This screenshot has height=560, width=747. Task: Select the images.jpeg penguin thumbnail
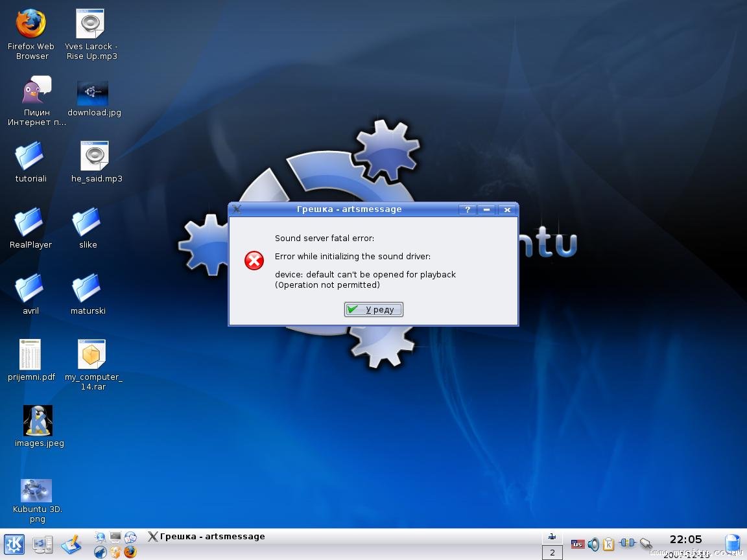click(x=38, y=421)
